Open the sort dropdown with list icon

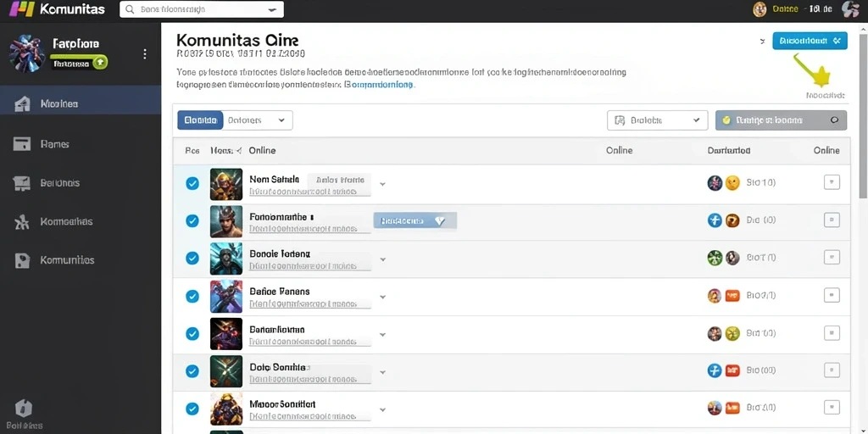tap(657, 120)
